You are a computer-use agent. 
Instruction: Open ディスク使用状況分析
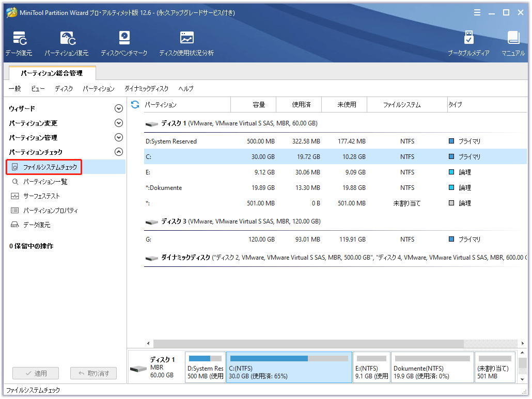tap(186, 43)
